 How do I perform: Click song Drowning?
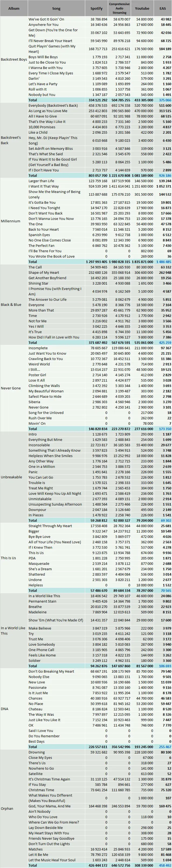[x=36, y=752]
